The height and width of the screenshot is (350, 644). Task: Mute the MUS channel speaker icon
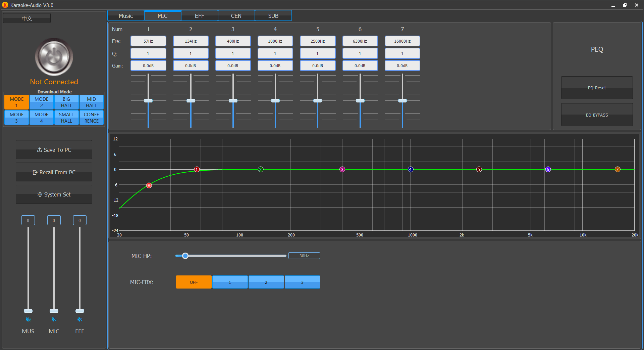click(28, 319)
